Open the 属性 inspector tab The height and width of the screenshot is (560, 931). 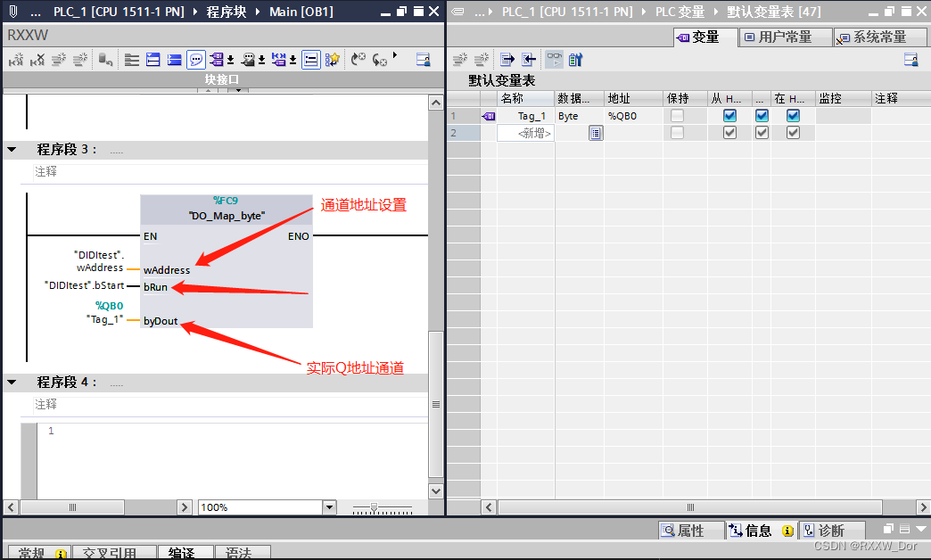point(690,531)
